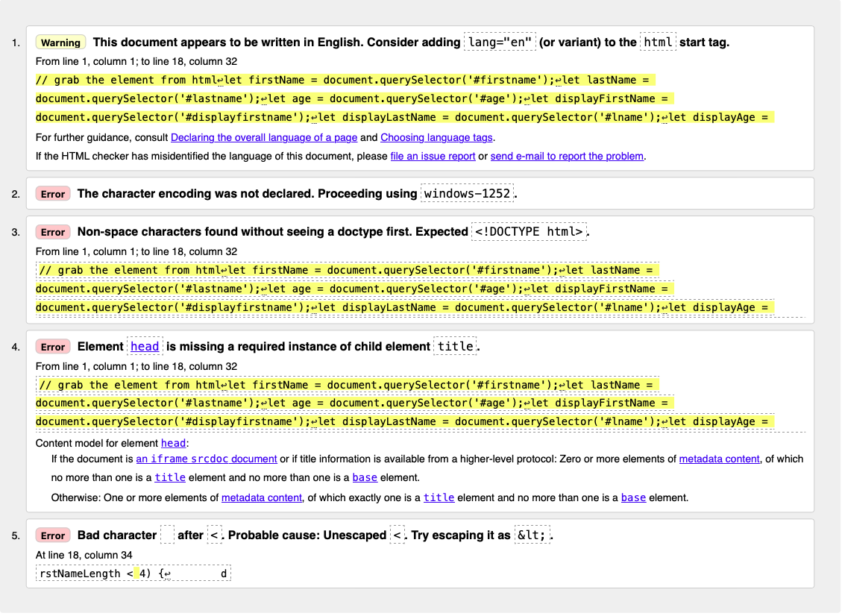Viewport: 842px width, 616px height.
Task: Open the 'base' link in the last sentence
Action: (x=633, y=497)
